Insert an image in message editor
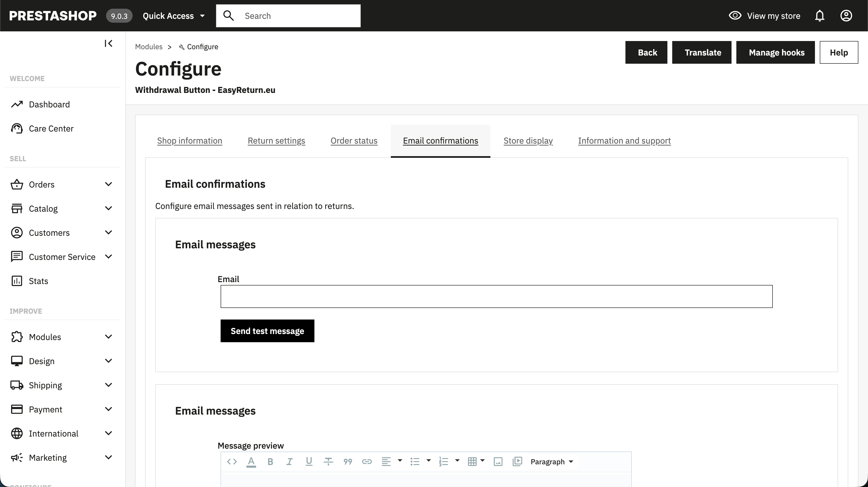The width and height of the screenshot is (868, 487). (x=498, y=461)
